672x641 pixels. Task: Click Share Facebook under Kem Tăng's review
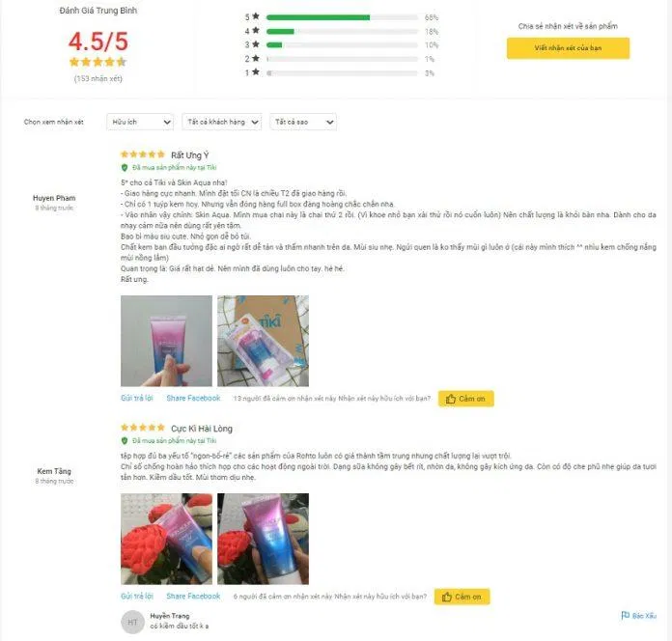193,596
